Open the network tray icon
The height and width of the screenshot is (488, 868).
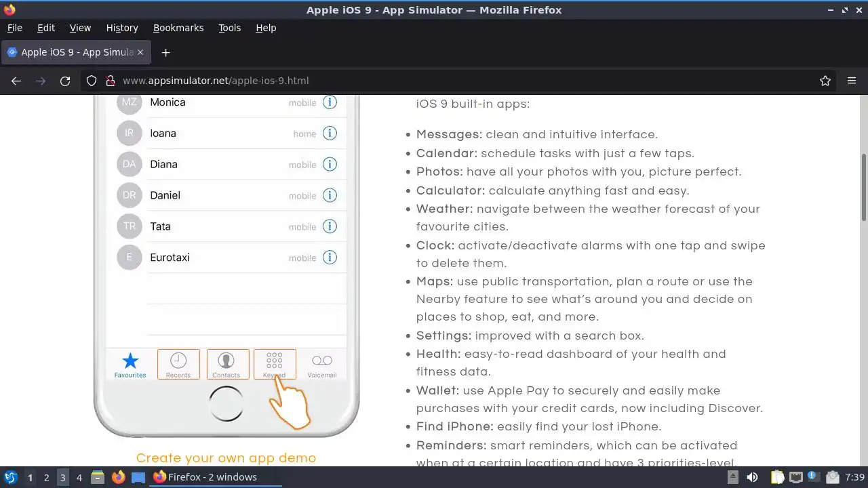click(x=797, y=477)
